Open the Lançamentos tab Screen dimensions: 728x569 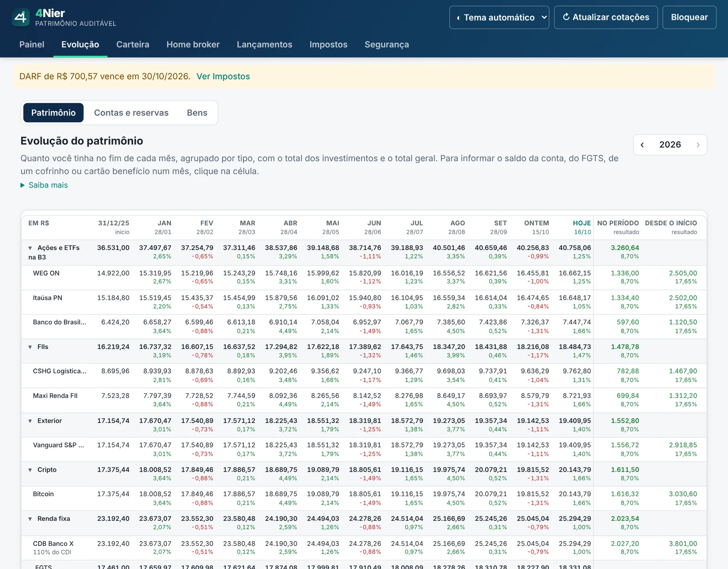tap(264, 45)
